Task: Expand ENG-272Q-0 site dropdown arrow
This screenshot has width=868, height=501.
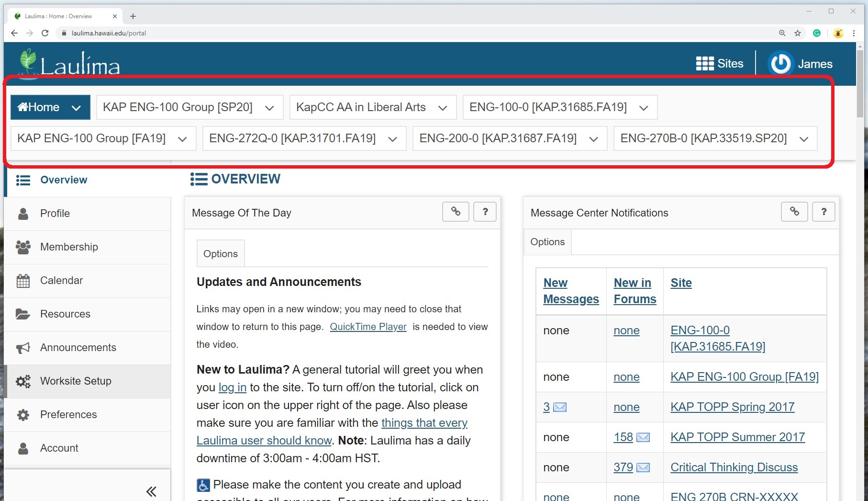Action: 393,139
